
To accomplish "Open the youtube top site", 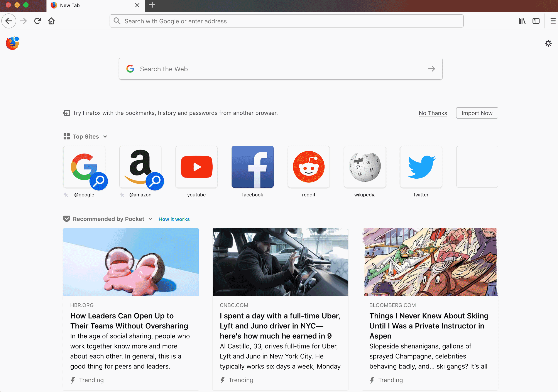I will [196, 167].
